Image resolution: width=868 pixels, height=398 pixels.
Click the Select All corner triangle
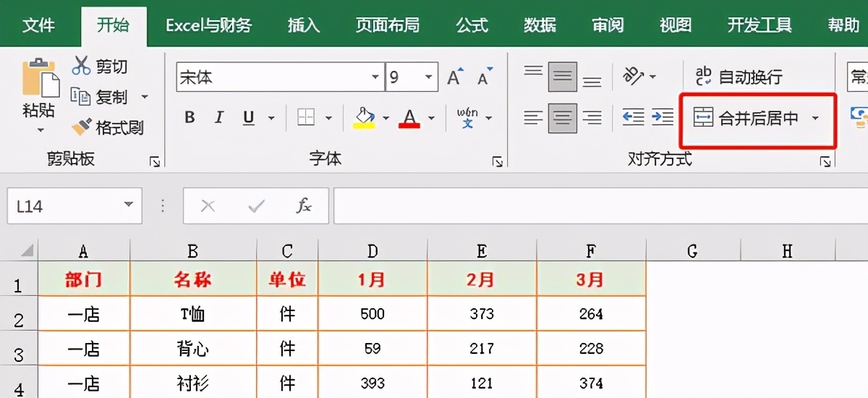point(27,250)
